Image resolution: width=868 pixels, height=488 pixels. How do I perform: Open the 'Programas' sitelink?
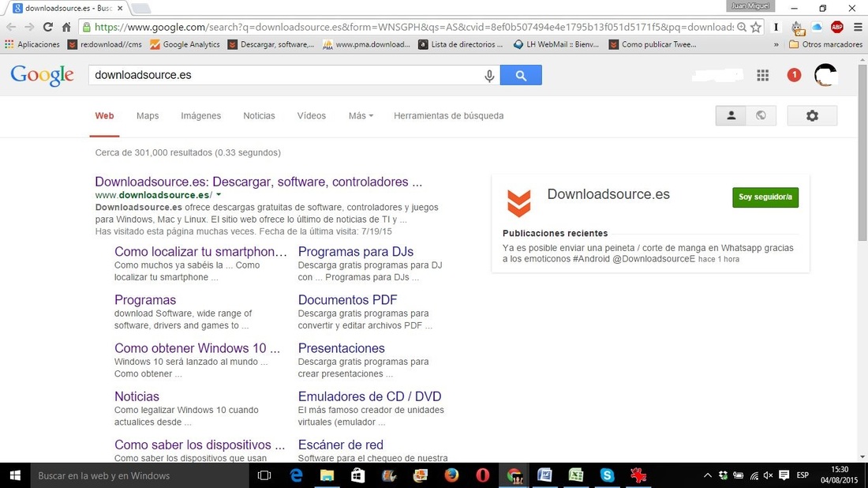145,299
